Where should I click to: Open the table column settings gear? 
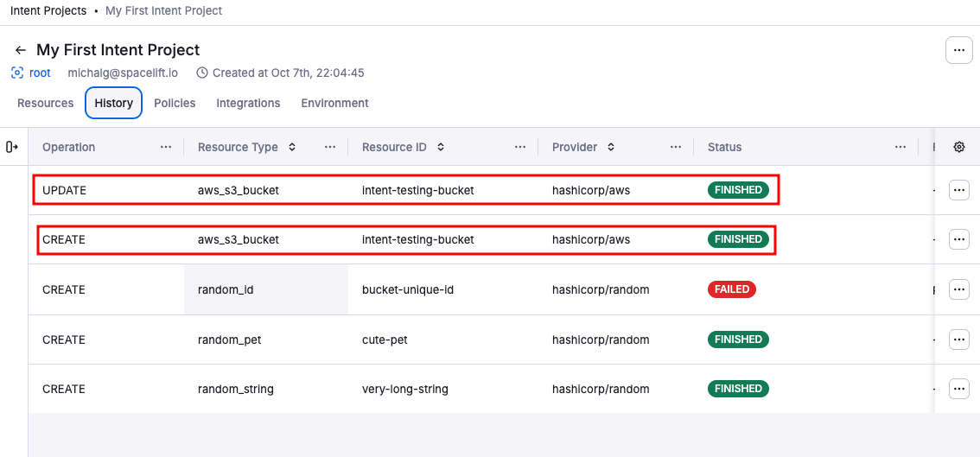pos(958,147)
